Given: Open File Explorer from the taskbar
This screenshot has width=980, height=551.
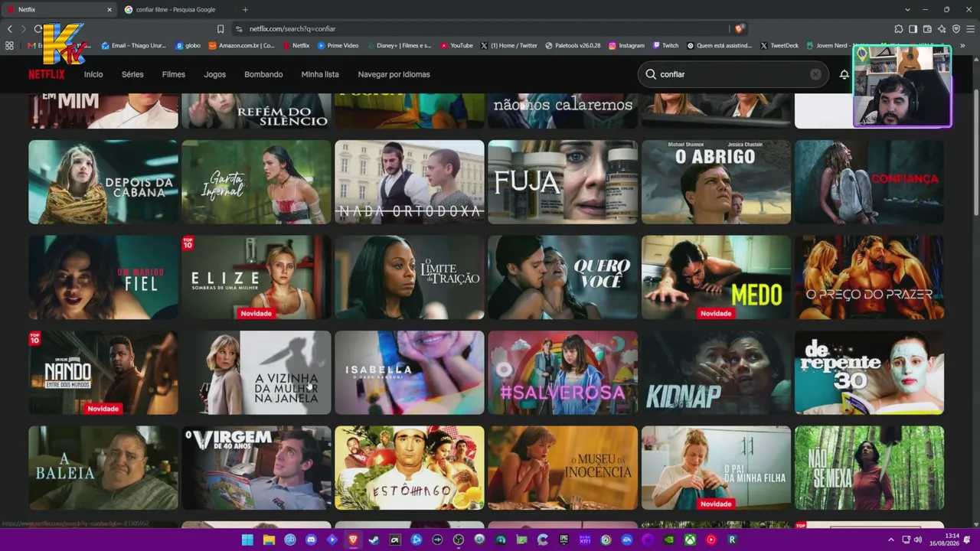Looking at the screenshot, I should click(269, 540).
